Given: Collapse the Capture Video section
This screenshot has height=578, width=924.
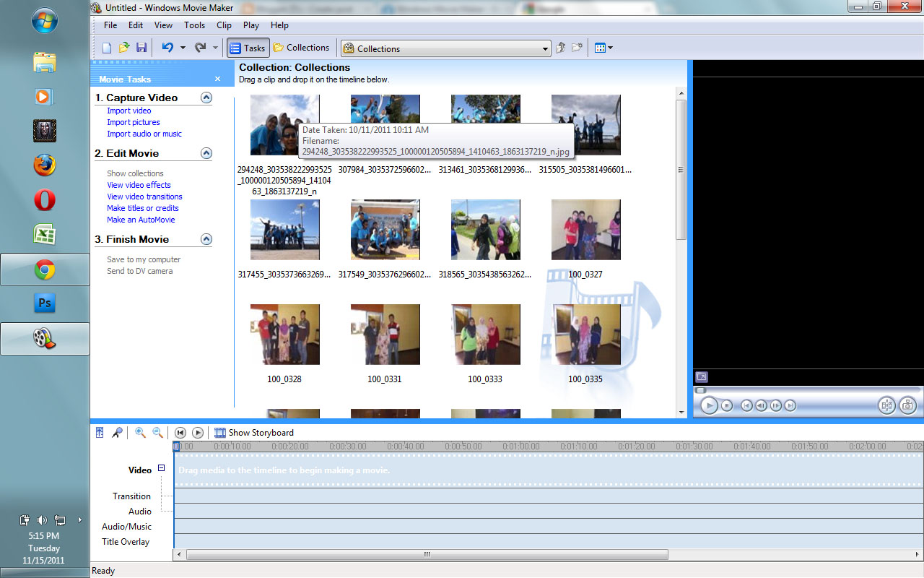Looking at the screenshot, I should (206, 98).
